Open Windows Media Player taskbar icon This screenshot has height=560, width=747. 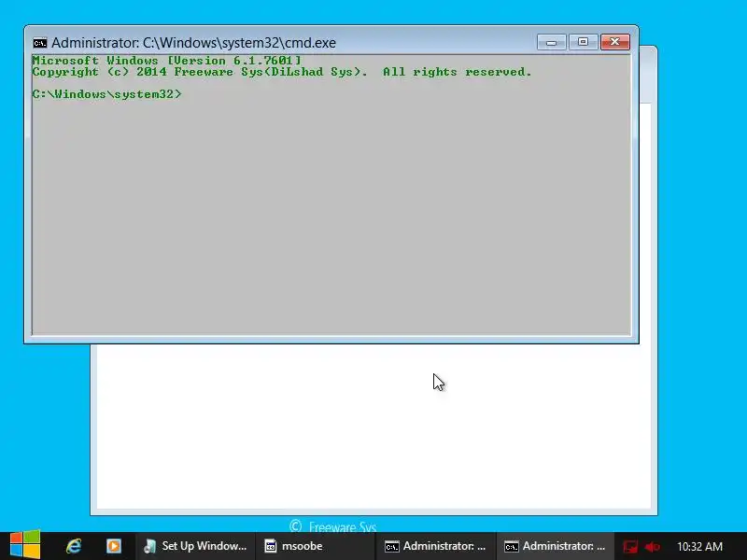113,546
